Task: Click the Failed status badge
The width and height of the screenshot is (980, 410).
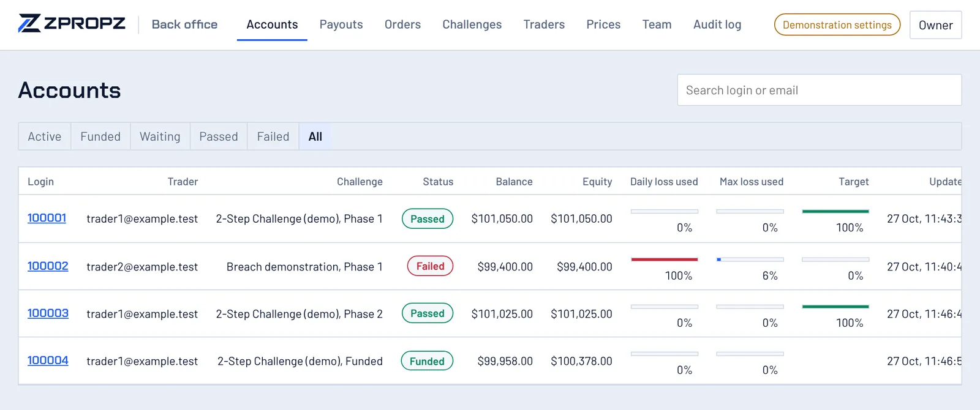Action: point(430,266)
